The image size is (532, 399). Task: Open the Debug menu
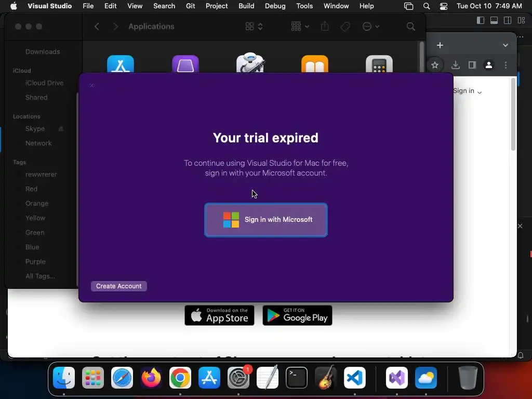275,6
